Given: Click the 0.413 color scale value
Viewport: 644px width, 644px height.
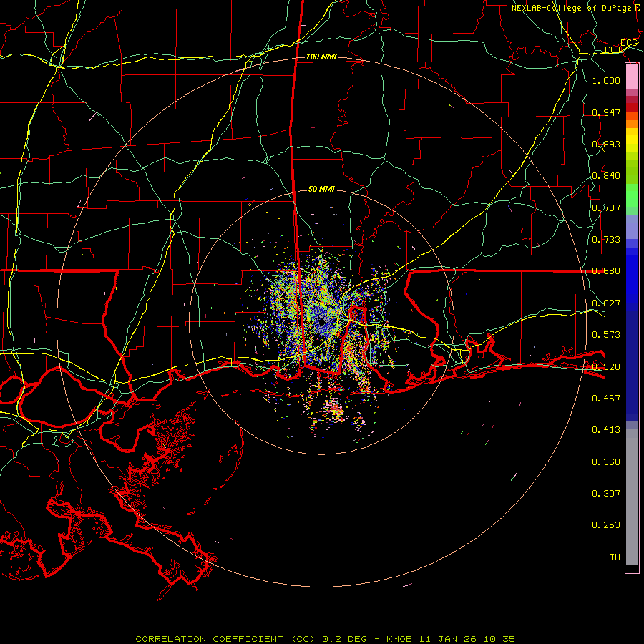Looking at the screenshot, I should [606, 430].
